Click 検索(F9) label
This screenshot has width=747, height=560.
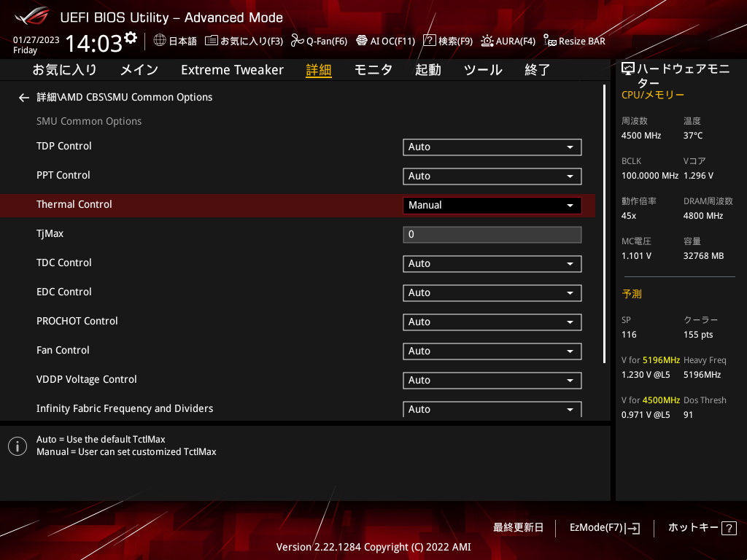click(x=455, y=42)
